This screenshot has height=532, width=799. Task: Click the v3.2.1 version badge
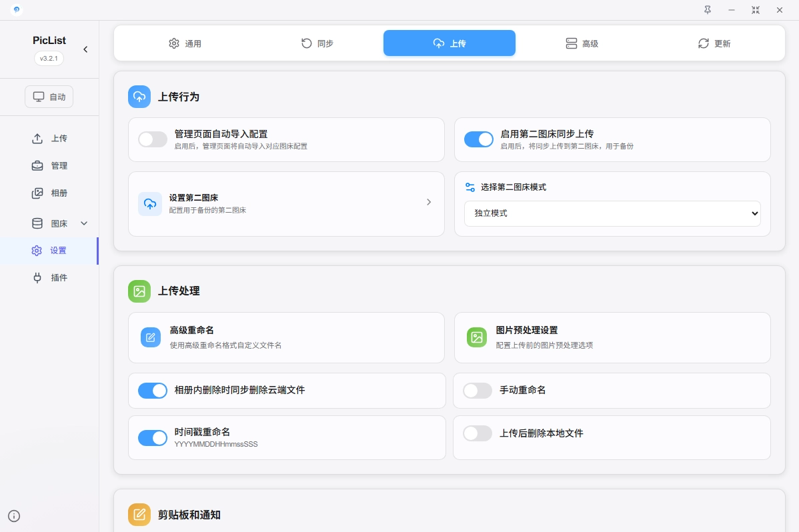49,59
